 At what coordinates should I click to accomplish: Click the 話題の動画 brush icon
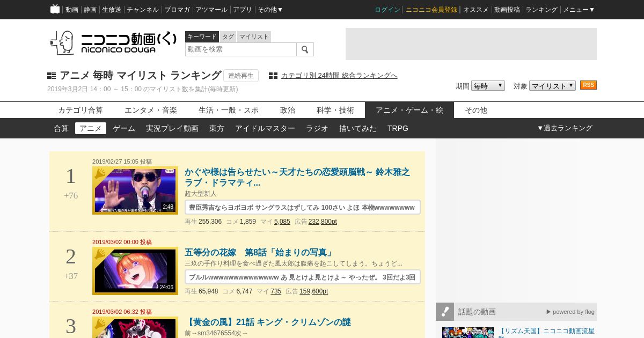tap(445, 312)
